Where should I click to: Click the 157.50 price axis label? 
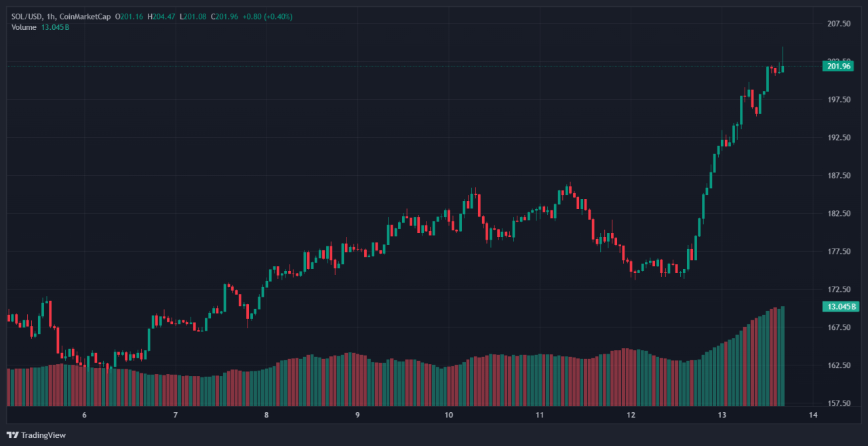(x=835, y=403)
